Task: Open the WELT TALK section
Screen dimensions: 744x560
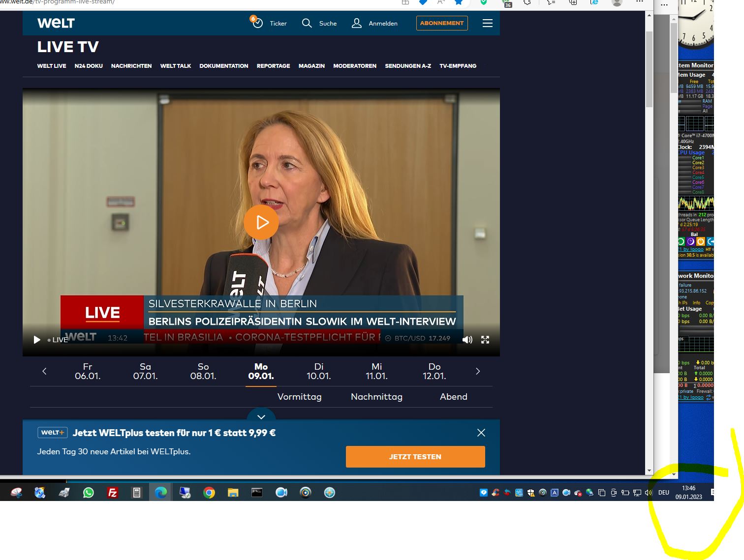Action: coord(176,66)
